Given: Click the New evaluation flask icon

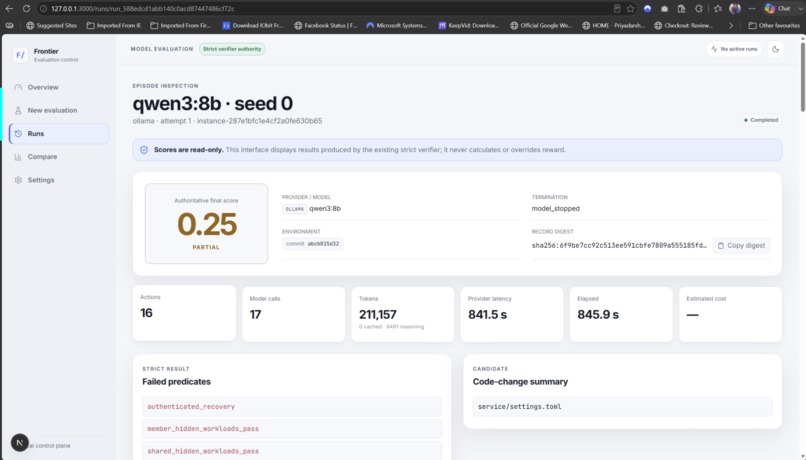Looking at the screenshot, I should (18, 111).
